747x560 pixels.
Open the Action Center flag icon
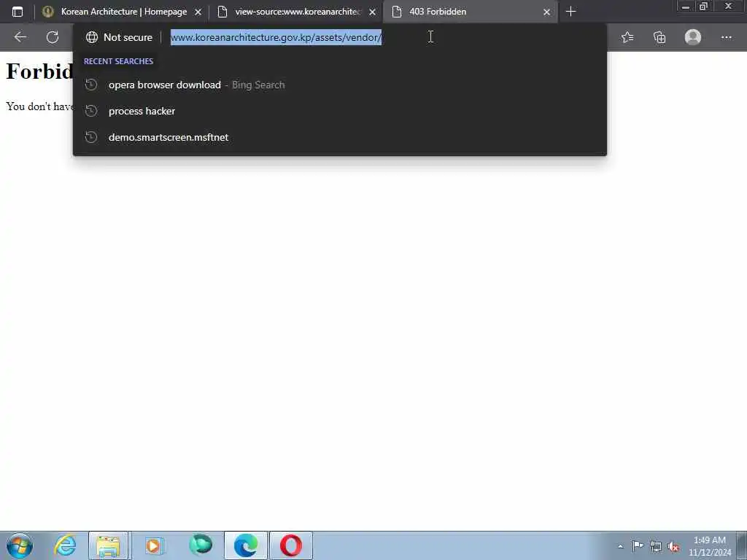[x=638, y=545]
